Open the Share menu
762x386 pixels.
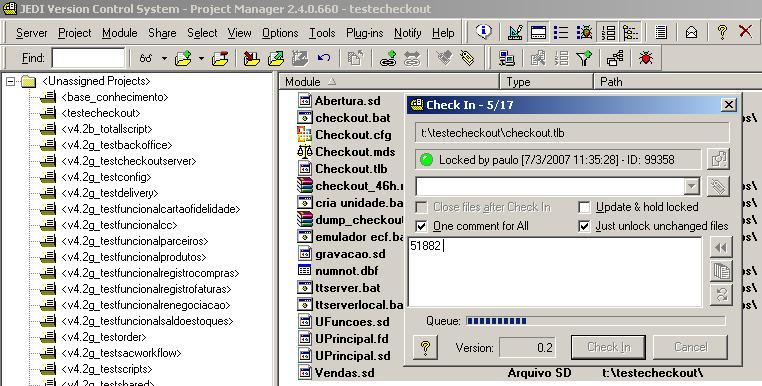pyautogui.click(x=162, y=33)
